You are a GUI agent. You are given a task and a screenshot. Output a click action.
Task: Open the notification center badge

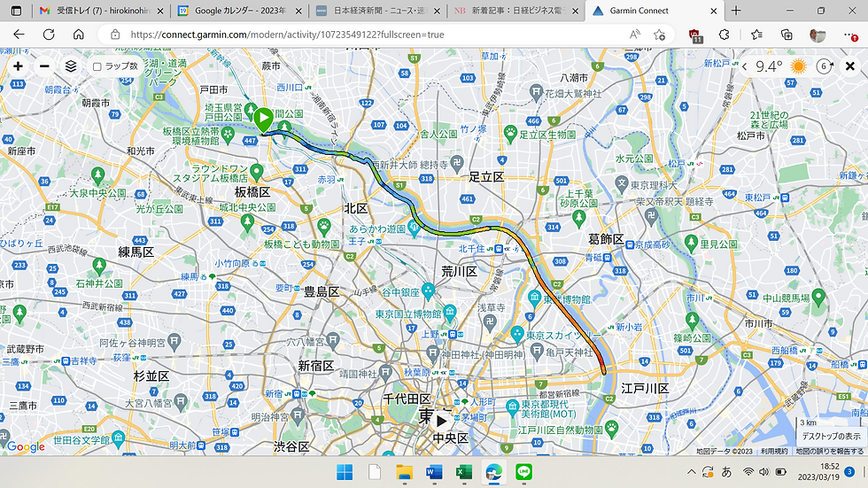(849, 472)
